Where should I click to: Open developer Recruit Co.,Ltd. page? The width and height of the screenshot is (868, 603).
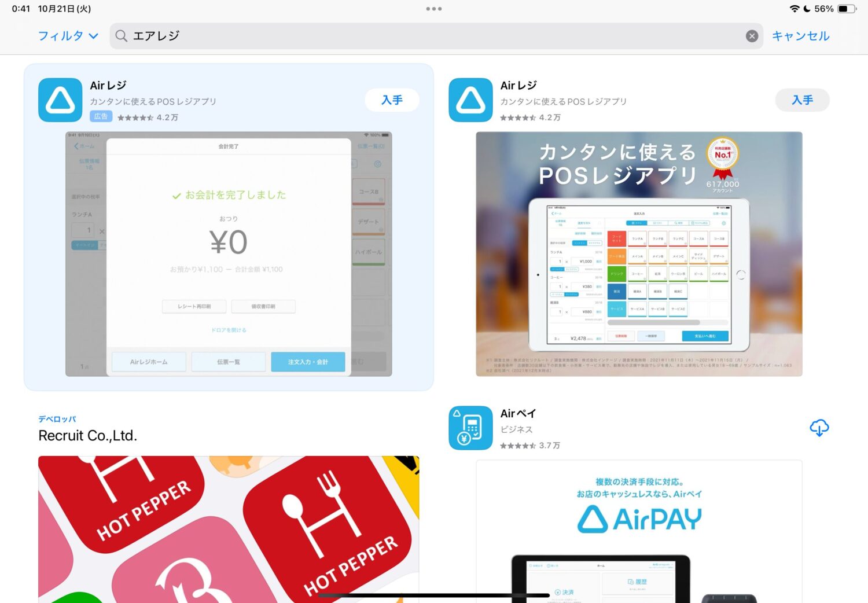click(x=88, y=435)
